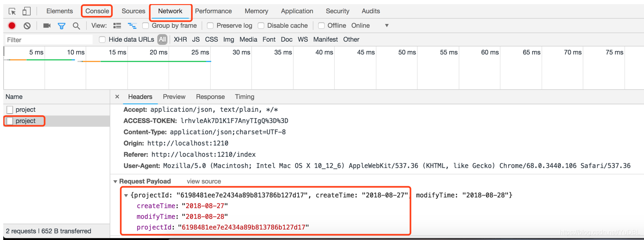644x240 pixels.
Task: Filter requests by Manifest
Action: coord(325,39)
